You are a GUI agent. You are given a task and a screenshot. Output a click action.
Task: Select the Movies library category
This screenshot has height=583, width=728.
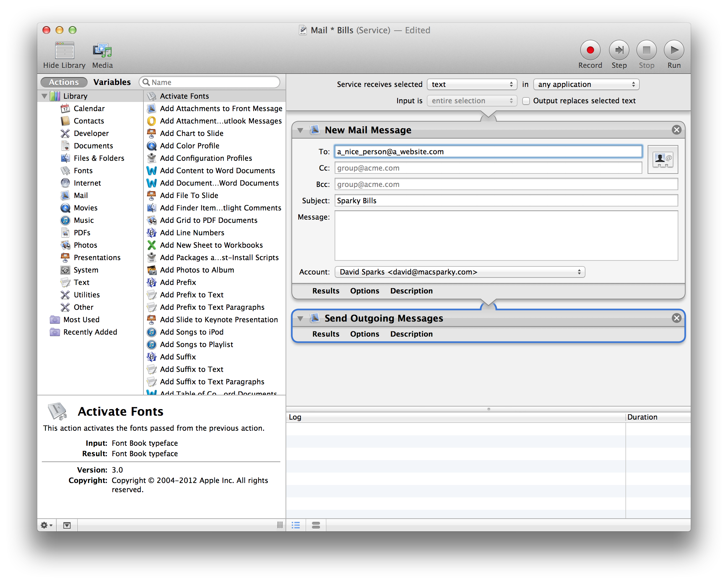85,208
